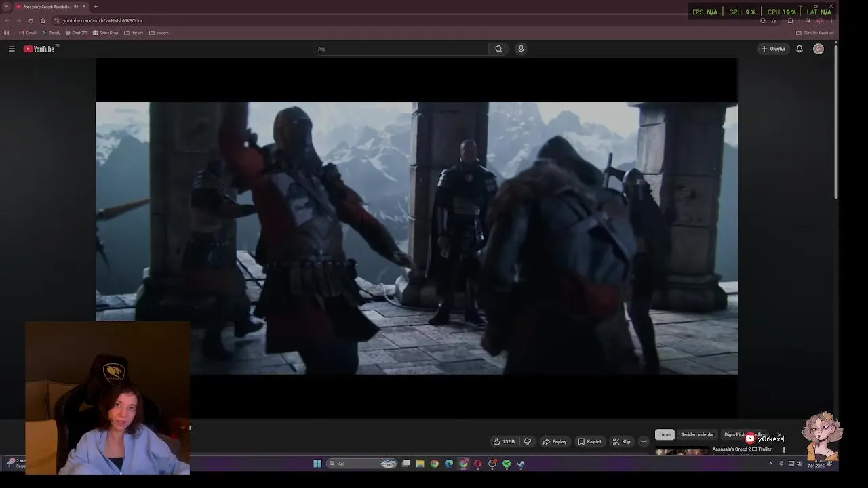Select the Assassin's Creed Revelations tab
This screenshot has width=868, height=488.
tap(50, 7)
